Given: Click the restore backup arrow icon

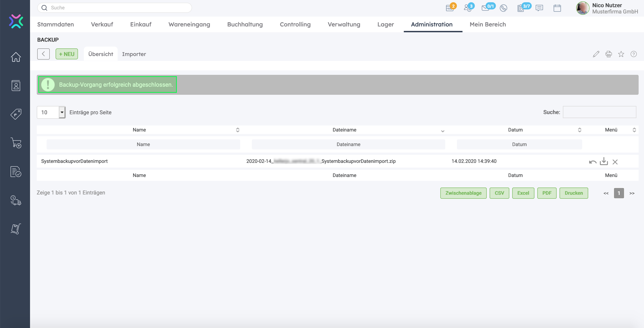Looking at the screenshot, I should pyautogui.click(x=592, y=162).
